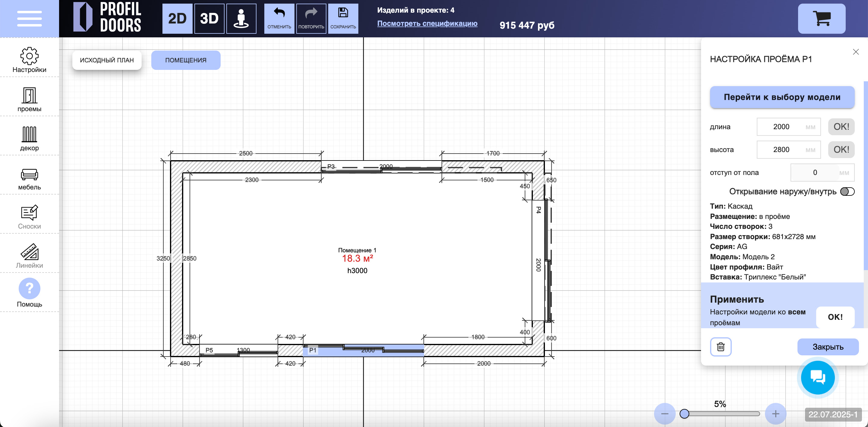Switch to ИСХОДНЫЙ ПЛАН tab
Screen dimensions: 868x427
point(107,60)
